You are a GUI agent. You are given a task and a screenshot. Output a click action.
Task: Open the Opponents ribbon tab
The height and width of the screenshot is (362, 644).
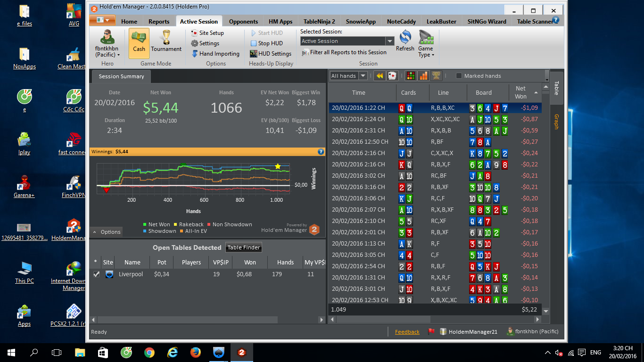coord(243,21)
